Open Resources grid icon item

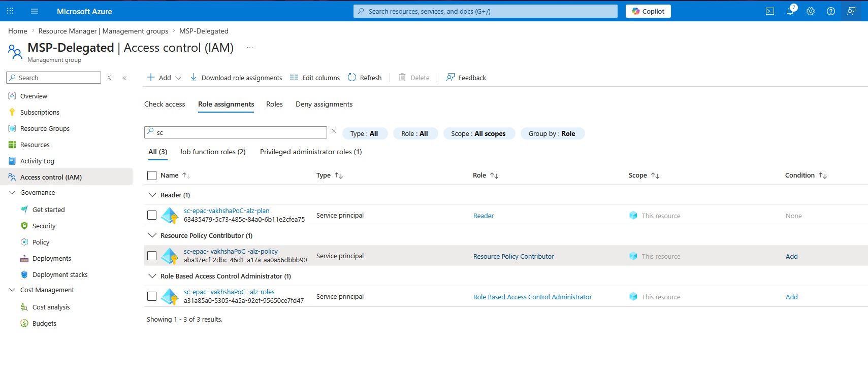[35, 145]
